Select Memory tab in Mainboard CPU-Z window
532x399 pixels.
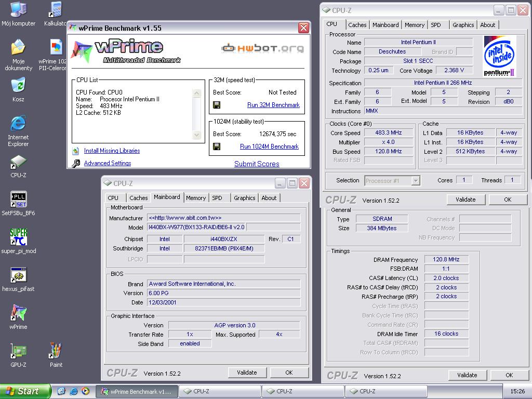coord(196,198)
